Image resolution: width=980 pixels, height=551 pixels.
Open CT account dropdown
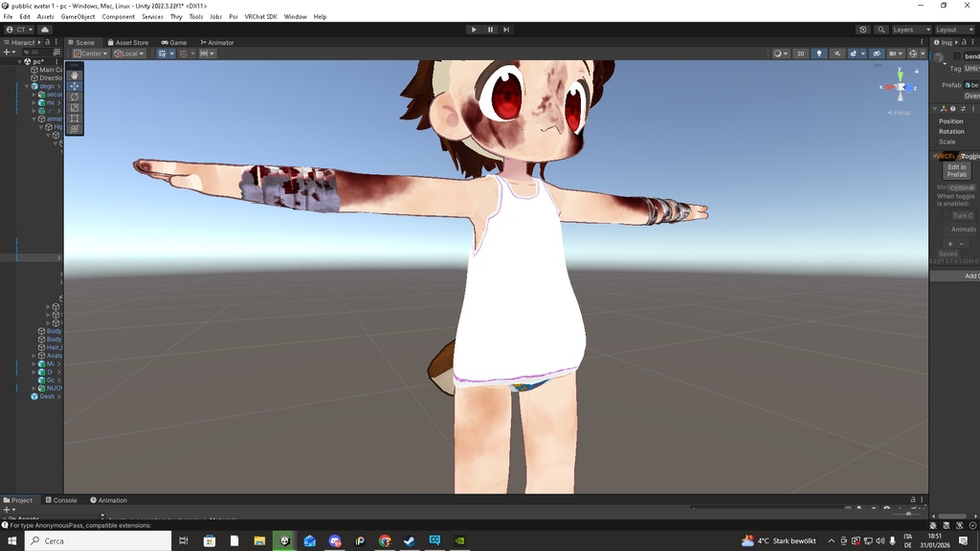click(19, 30)
